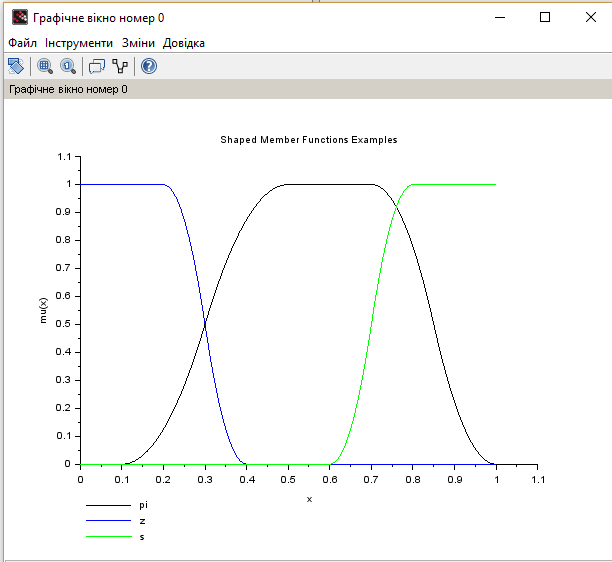Click the mu(x) y-axis label

[x=43, y=310]
